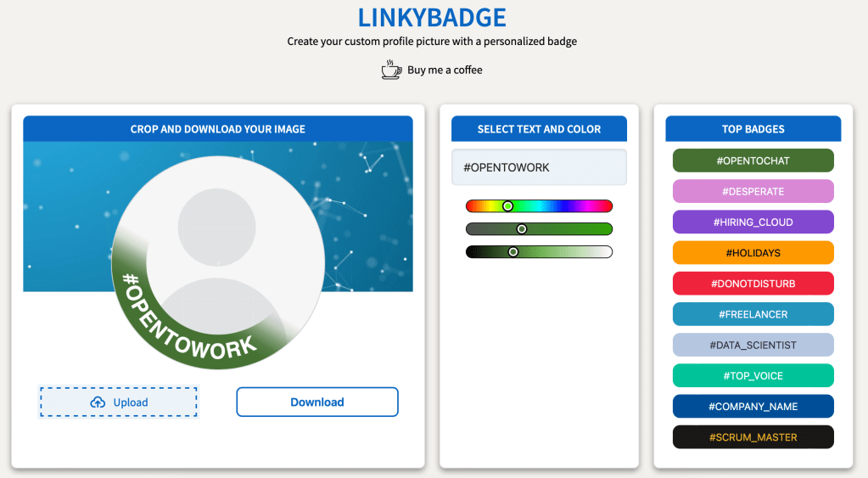Click the cloud upload icon
The image size is (868, 478).
pyautogui.click(x=98, y=402)
